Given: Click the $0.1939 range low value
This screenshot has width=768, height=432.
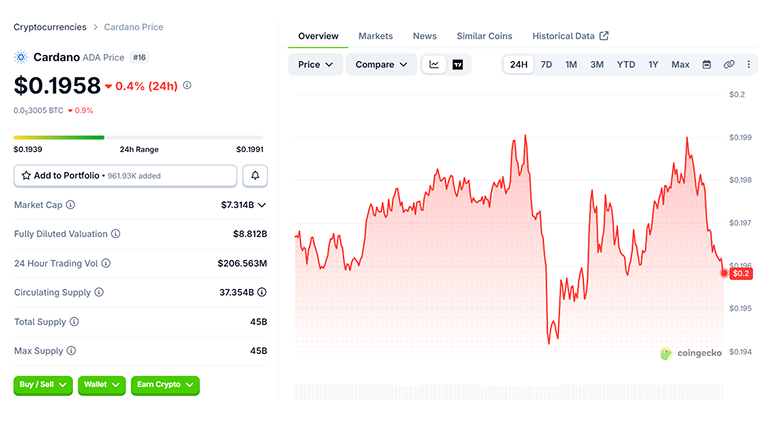Looking at the screenshot, I should tap(28, 149).
